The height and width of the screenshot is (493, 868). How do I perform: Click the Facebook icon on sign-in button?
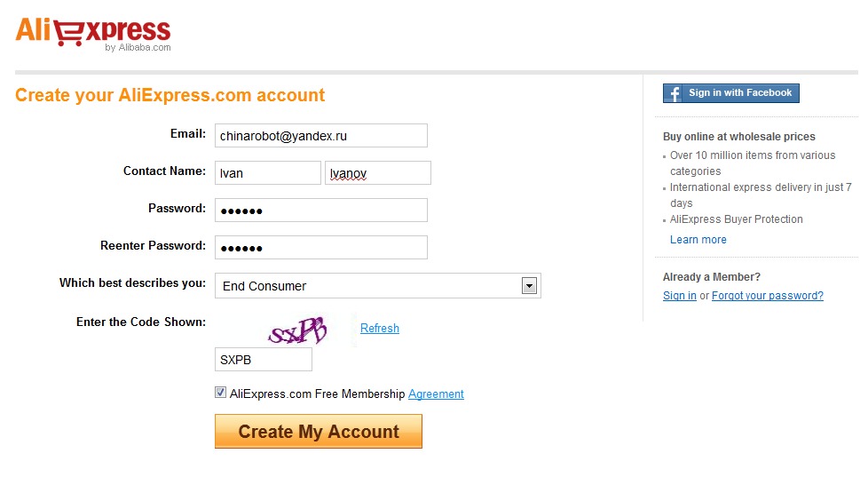point(675,93)
